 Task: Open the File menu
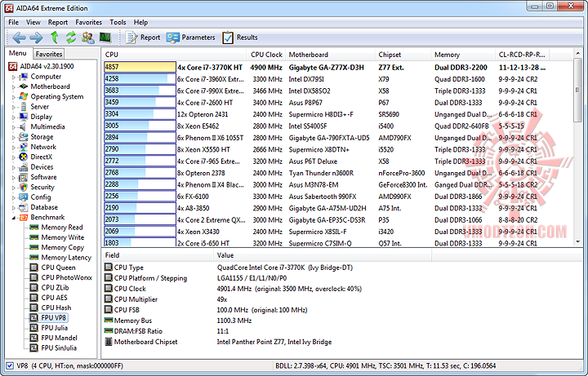tap(14, 23)
